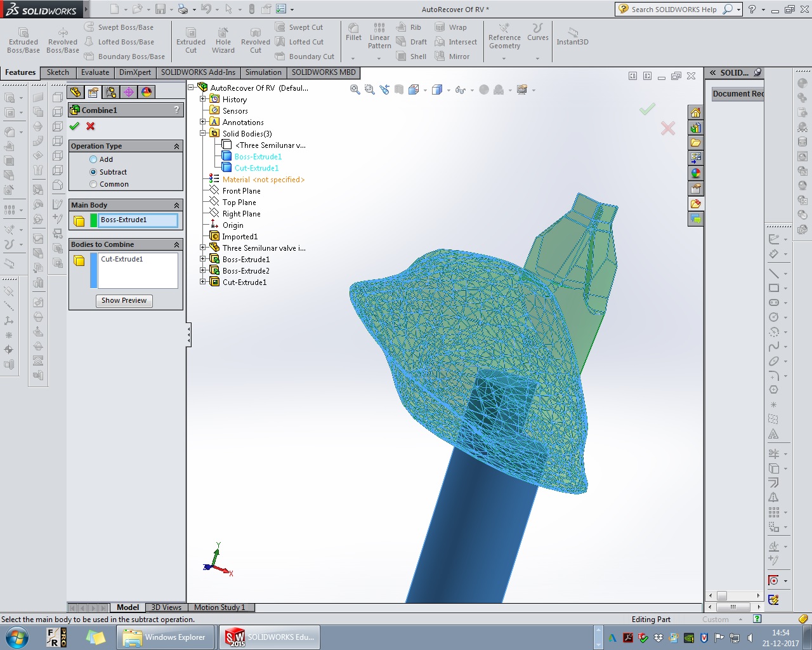The width and height of the screenshot is (812, 650).
Task: Expand the History tree node
Action: pos(203,99)
